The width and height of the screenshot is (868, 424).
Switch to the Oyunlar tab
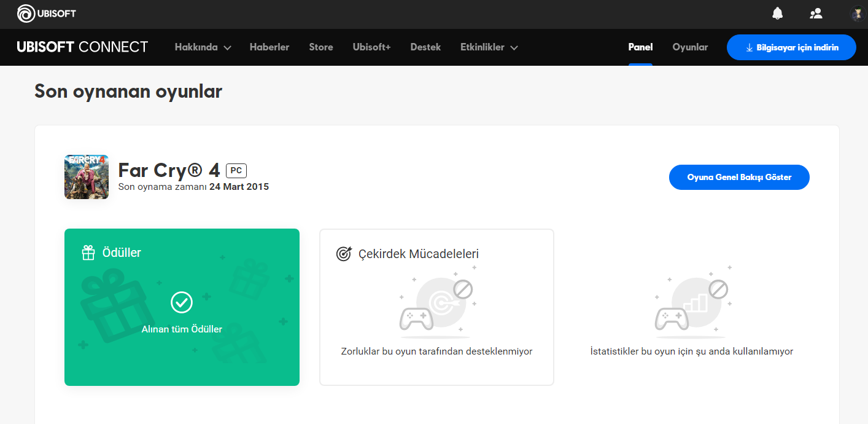(690, 47)
